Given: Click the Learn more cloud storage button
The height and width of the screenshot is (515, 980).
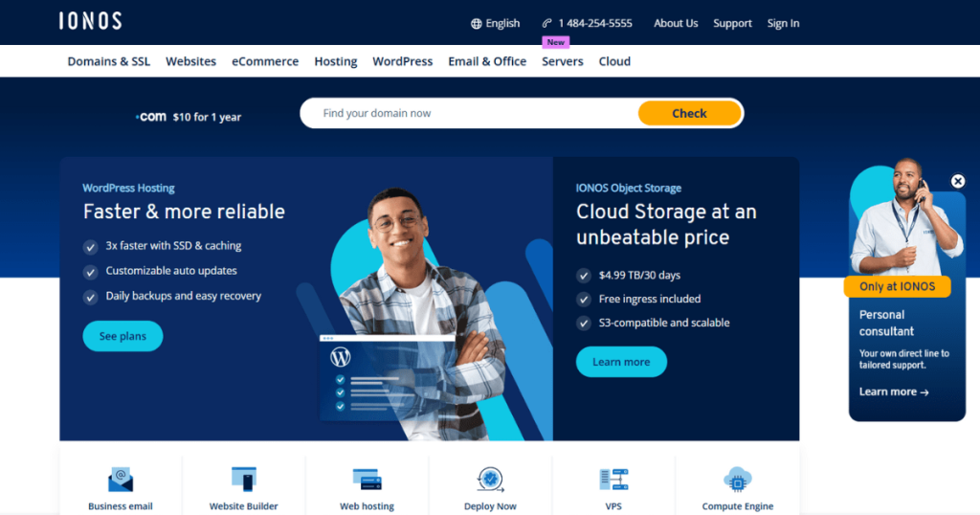Looking at the screenshot, I should [621, 362].
